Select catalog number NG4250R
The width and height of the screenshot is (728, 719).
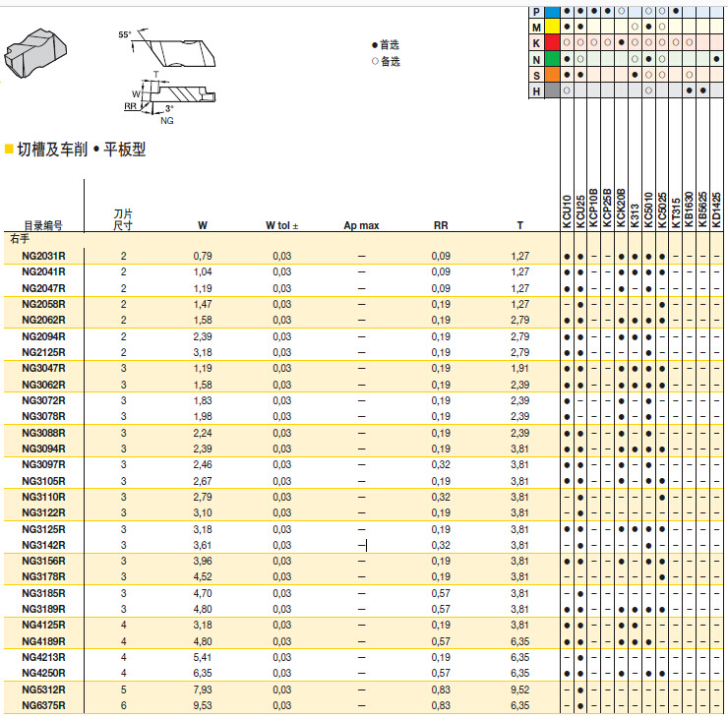pos(43,674)
